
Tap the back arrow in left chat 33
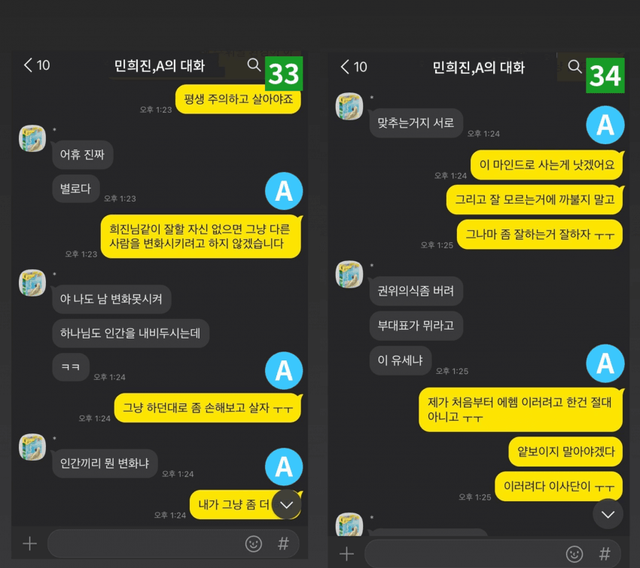28,65
